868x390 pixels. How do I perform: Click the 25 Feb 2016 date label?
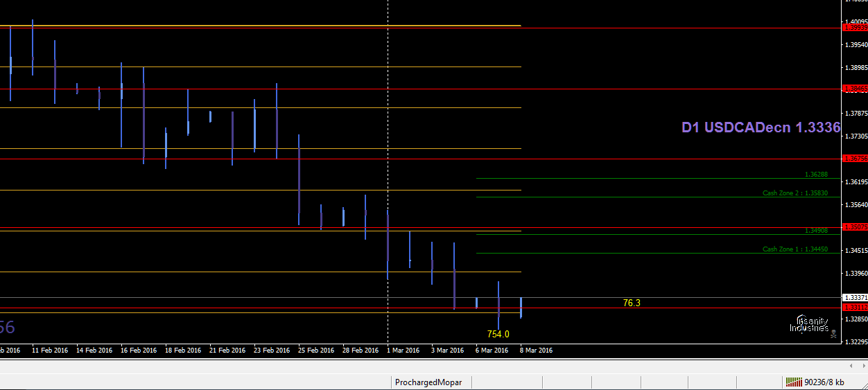[315, 351]
